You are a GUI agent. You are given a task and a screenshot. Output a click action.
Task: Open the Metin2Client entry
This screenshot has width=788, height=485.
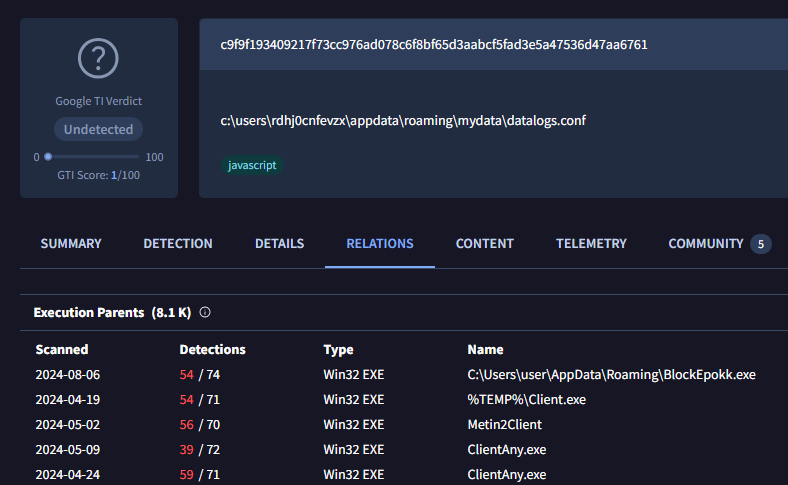(x=505, y=425)
